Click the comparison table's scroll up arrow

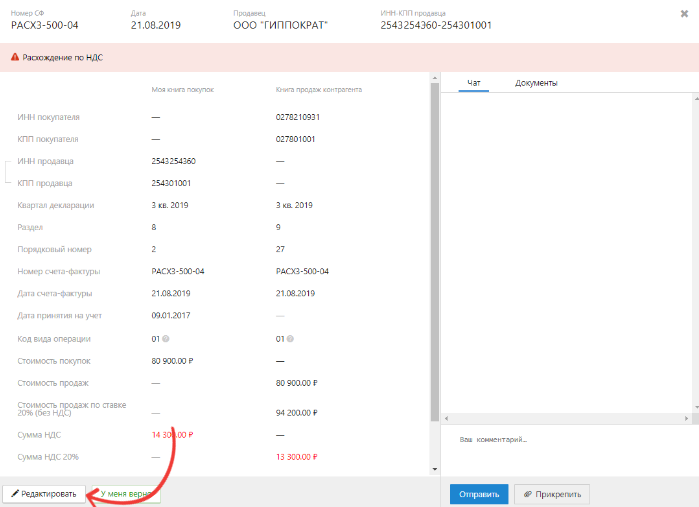click(x=435, y=78)
